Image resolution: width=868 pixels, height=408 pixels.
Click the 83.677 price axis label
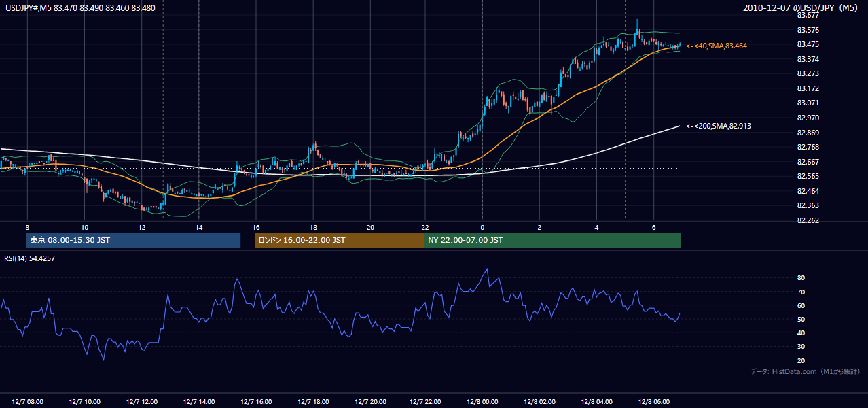click(x=808, y=15)
